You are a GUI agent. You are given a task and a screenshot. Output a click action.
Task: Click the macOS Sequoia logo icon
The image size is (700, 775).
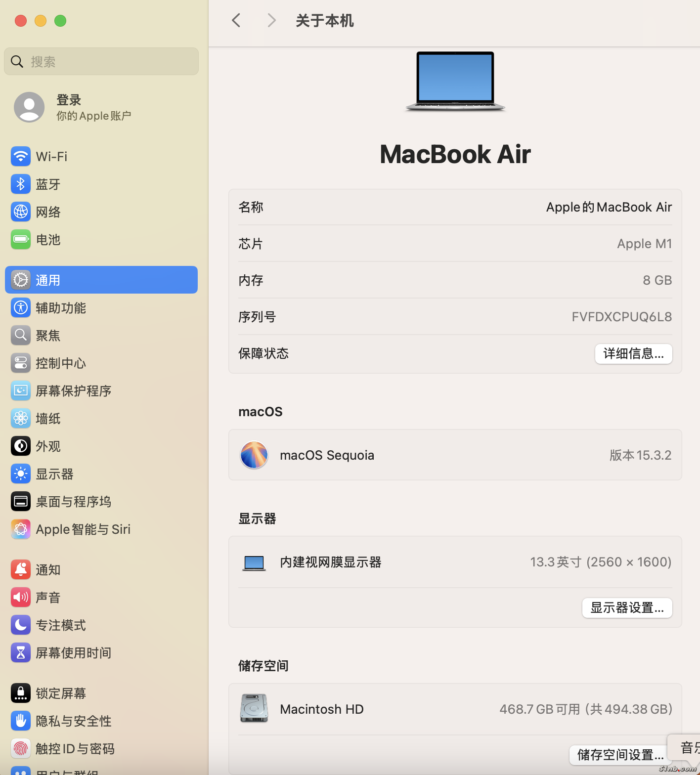point(254,455)
